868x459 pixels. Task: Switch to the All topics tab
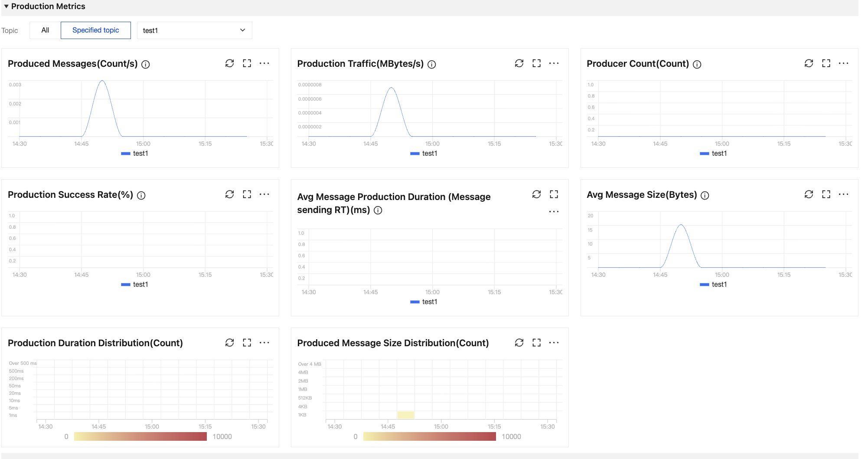point(45,30)
